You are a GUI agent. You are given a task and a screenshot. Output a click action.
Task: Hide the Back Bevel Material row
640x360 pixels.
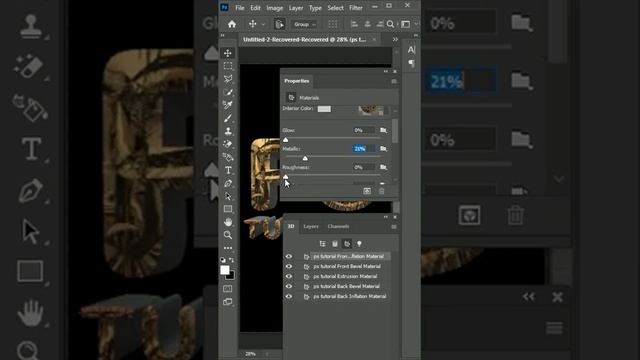click(289, 286)
